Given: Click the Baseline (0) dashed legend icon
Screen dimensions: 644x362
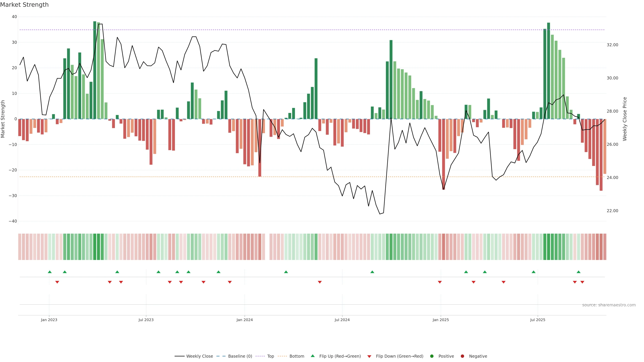Looking at the screenshot, I should (221, 356).
